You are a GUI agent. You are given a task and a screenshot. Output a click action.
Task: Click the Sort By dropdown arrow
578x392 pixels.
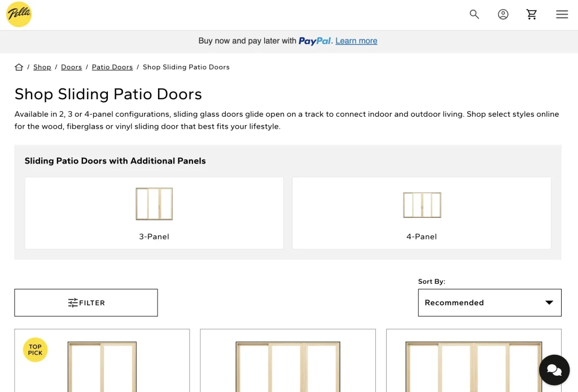549,303
